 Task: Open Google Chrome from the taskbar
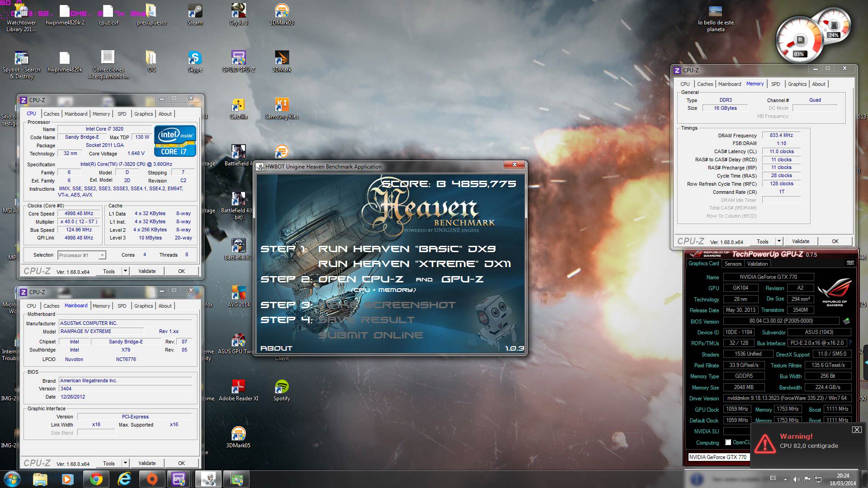[x=96, y=479]
